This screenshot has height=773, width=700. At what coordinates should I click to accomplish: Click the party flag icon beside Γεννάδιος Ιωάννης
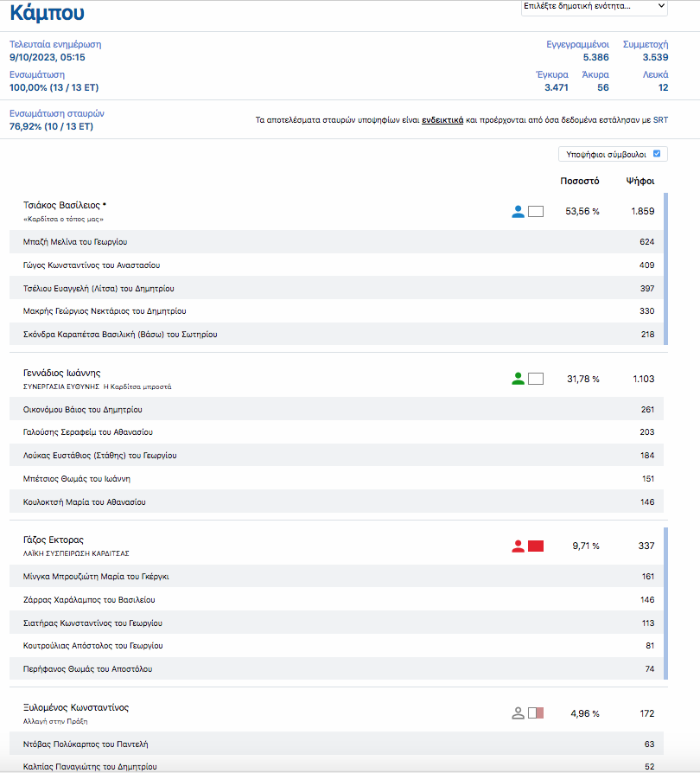pos(536,379)
